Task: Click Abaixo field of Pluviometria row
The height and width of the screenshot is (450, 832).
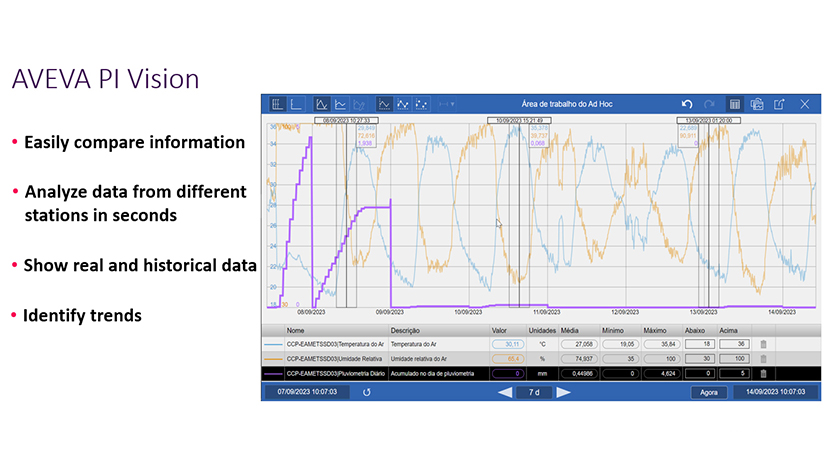Action: (x=700, y=374)
